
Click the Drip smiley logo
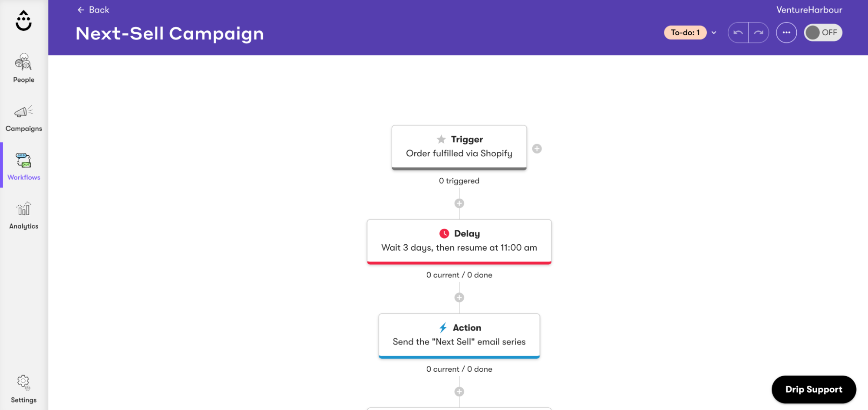coord(23,19)
